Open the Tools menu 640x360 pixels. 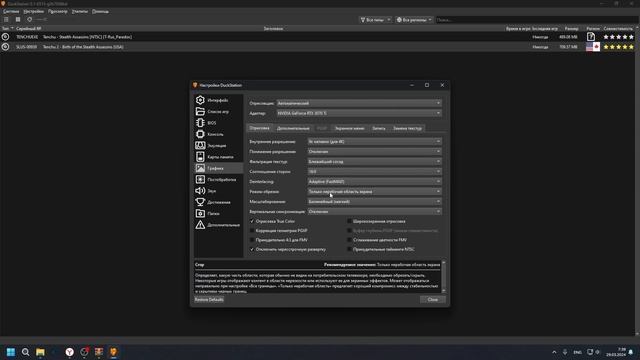[x=80, y=11]
